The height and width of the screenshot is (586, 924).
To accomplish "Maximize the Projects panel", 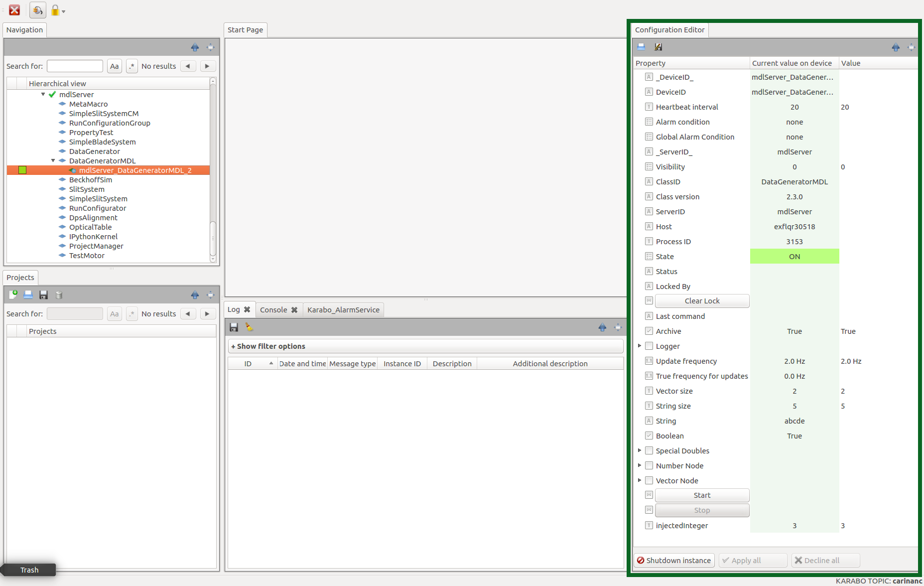I will 211,295.
